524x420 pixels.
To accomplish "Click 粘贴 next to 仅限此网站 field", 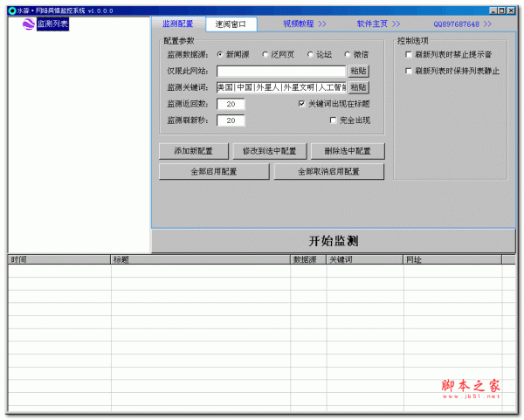I will [x=358, y=72].
